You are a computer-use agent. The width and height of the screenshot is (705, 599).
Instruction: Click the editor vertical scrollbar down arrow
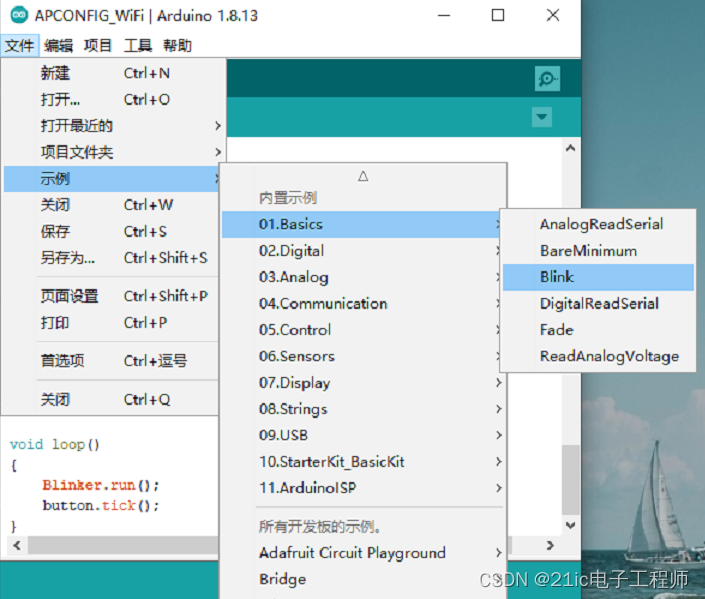571,525
